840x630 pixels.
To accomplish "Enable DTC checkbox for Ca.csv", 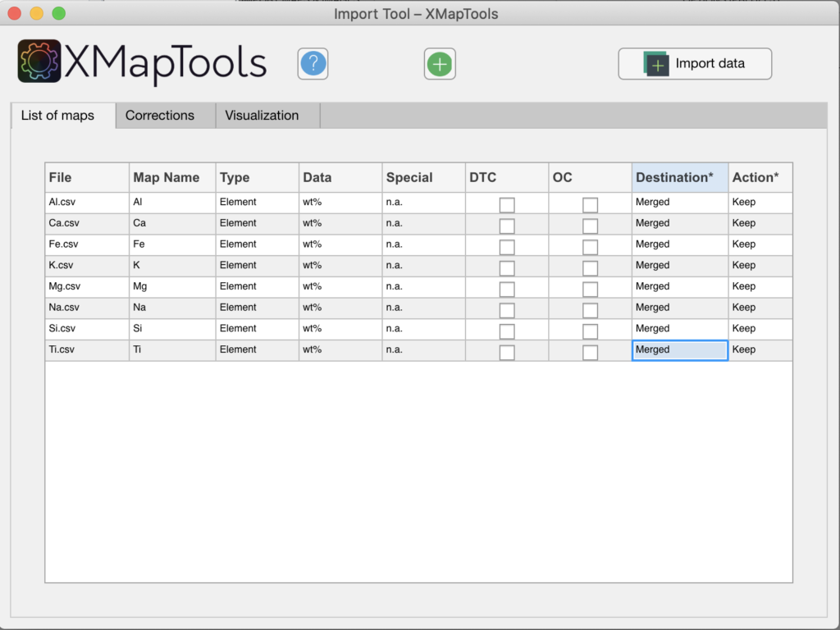I will click(x=507, y=226).
